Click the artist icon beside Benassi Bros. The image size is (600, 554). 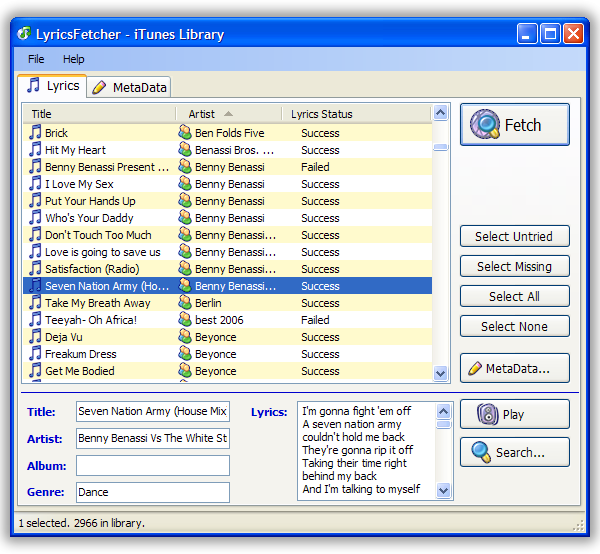185,150
